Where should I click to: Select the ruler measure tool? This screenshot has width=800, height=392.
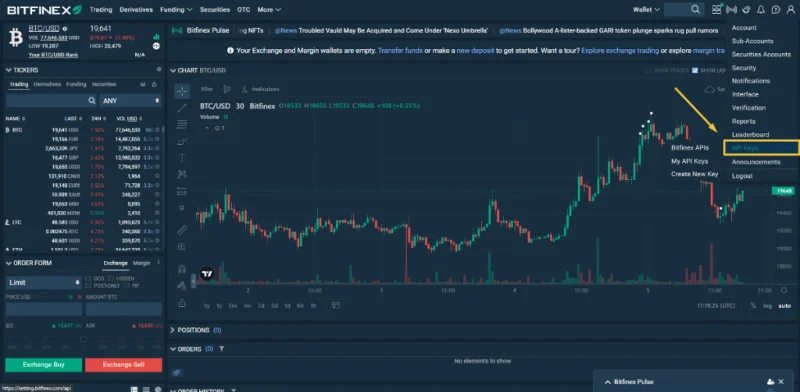182,230
